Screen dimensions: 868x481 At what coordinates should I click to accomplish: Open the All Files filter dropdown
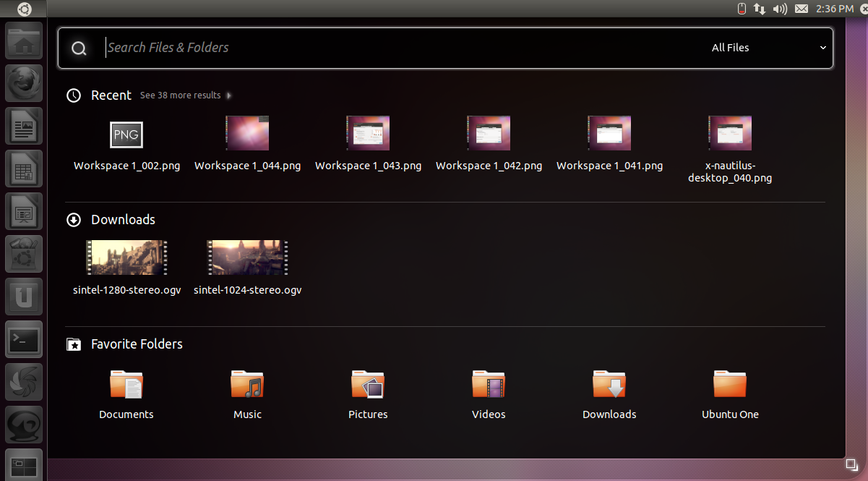768,48
